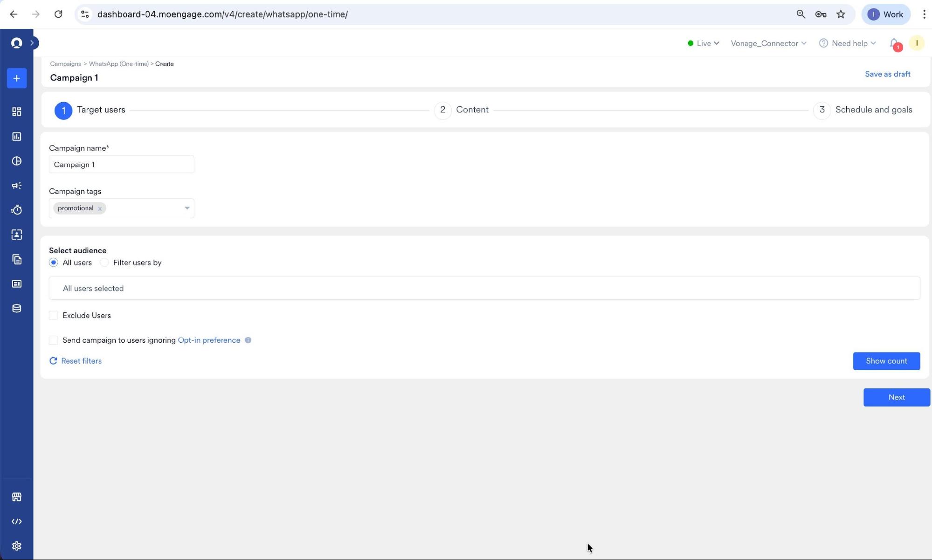Open the content cards icon in sidebar
The height and width of the screenshot is (560, 932).
pos(16,284)
